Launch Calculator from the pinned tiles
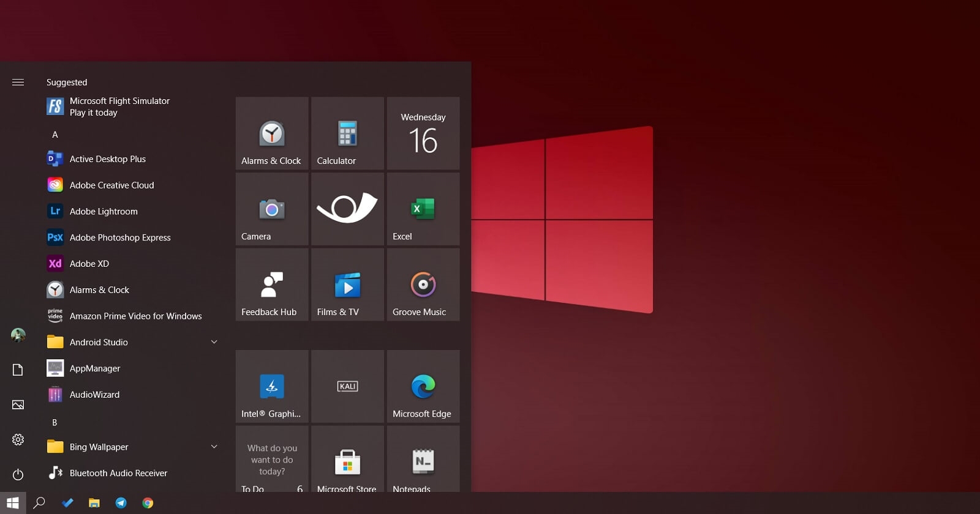Image resolution: width=980 pixels, height=514 pixels. [x=347, y=133]
